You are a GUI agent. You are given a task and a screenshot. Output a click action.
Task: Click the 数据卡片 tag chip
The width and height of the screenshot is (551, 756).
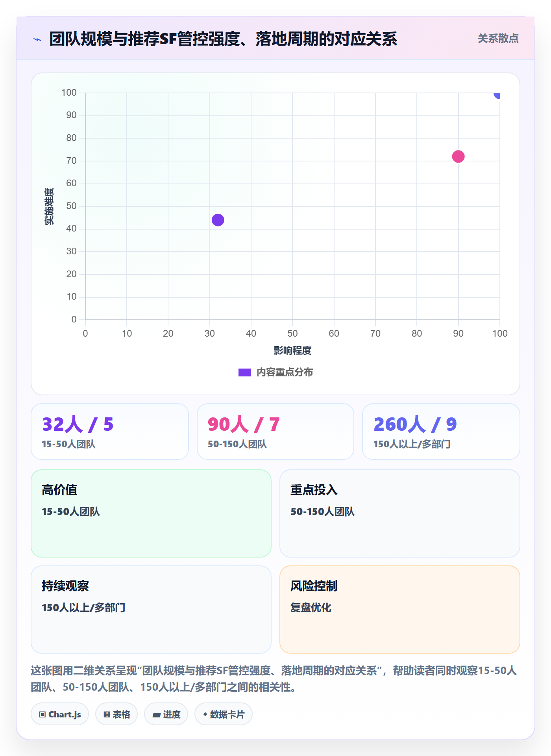[224, 714]
